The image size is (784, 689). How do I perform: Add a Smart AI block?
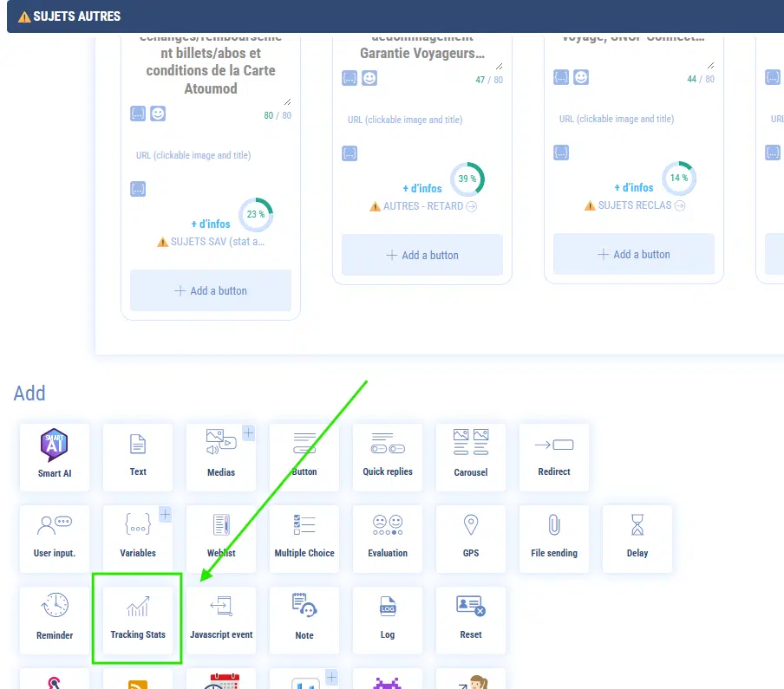click(55, 457)
